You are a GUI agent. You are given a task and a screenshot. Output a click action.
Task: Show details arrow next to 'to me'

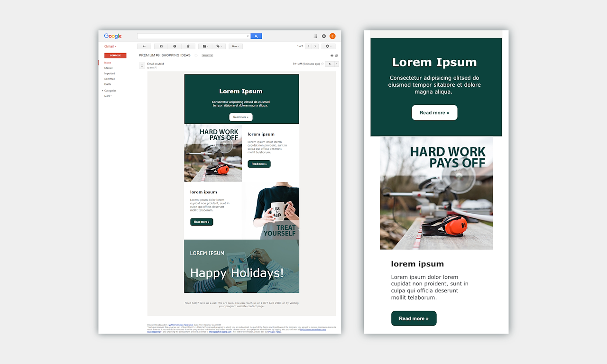coord(156,68)
